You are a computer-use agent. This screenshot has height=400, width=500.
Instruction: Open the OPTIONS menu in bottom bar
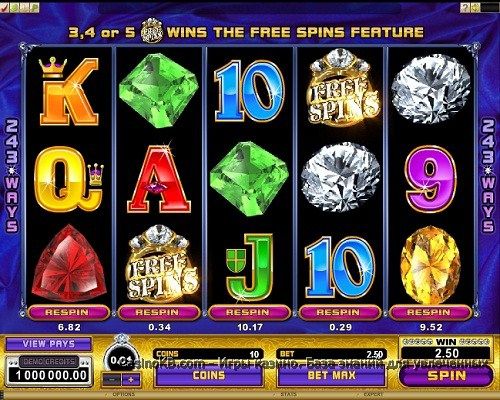124,394
